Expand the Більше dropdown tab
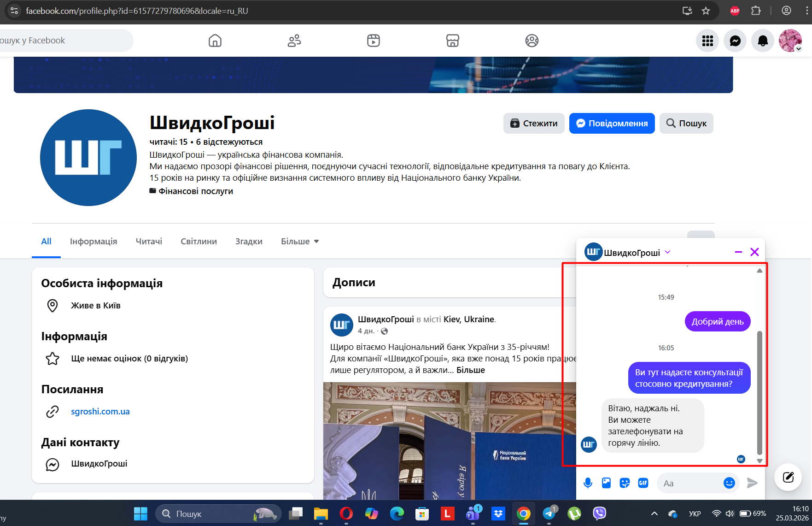This screenshot has width=812, height=526. [300, 242]
